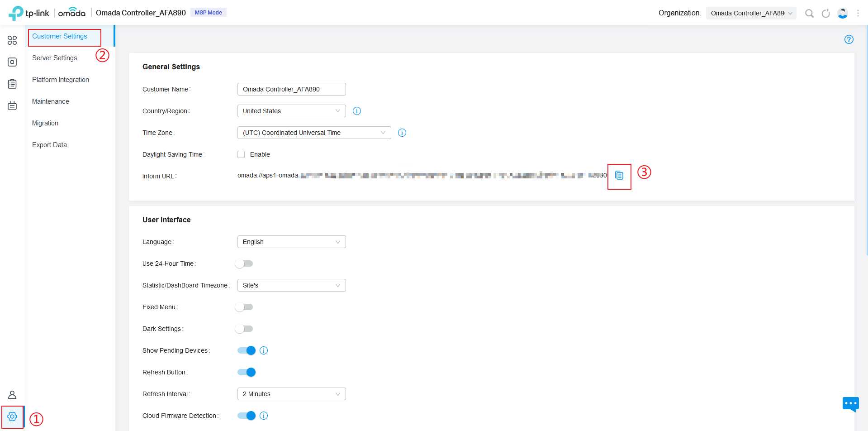Screen dimensions: 868x431
Task: Open the Time Zone dropdown
Action: tap(314, 133)
